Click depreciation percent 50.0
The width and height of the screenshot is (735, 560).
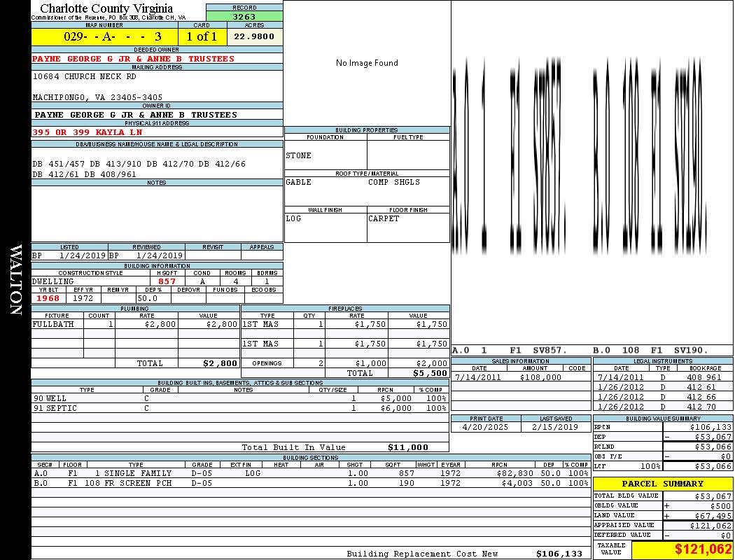point(148,298)
